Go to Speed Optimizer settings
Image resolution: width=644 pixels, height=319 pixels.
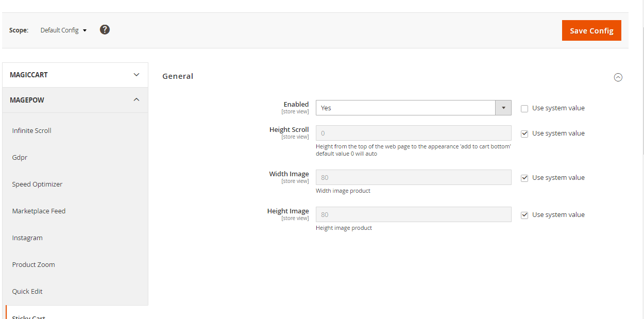click(x=37, y=184)
